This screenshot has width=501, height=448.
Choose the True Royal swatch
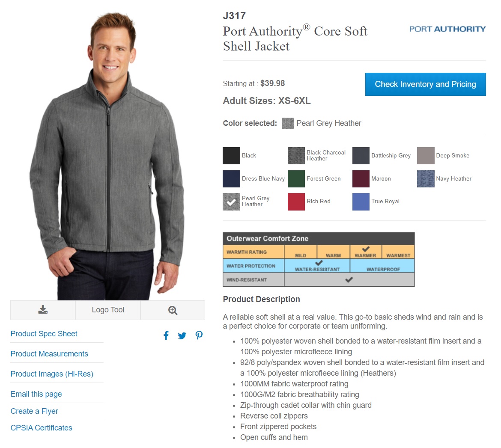pyautogui.click(x=361, y=202)
